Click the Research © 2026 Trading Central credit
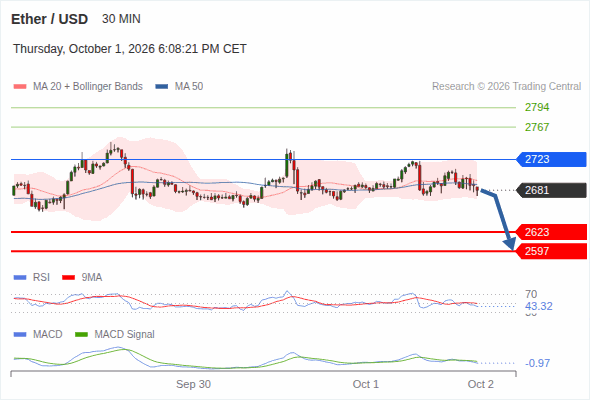The width and height of the screenshot is (590, 400). click(x=506, y=87)
